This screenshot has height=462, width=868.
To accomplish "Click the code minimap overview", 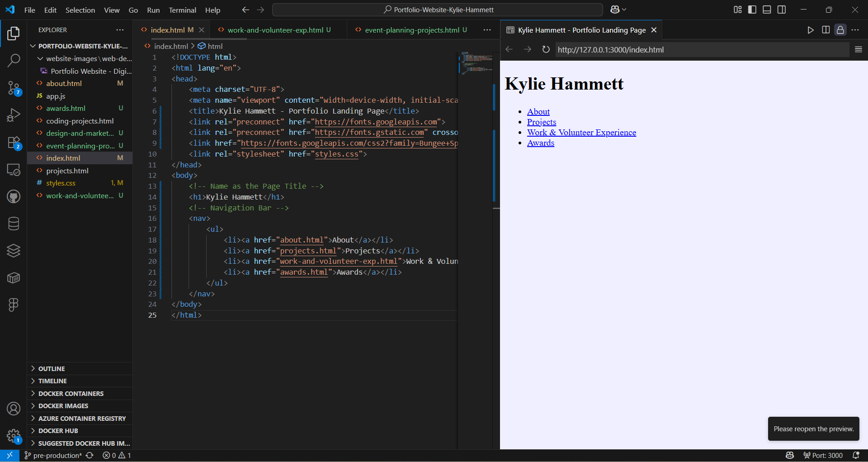I will pos(475,62).
